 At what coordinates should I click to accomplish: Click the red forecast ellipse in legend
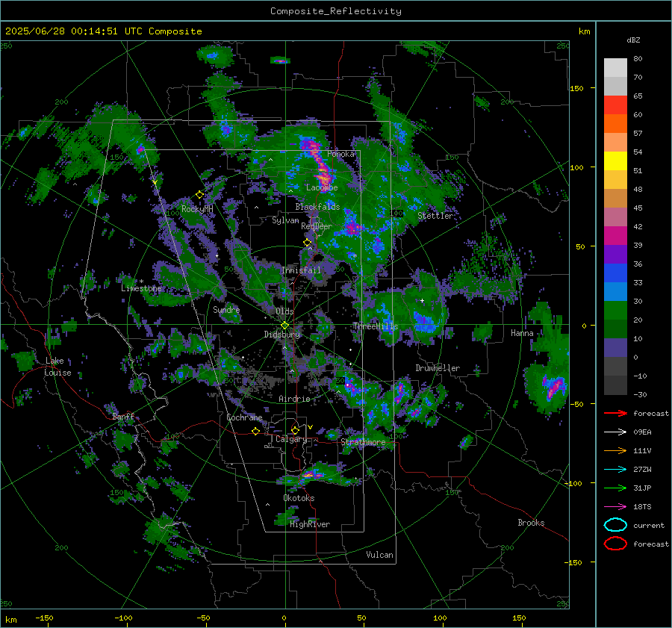pyautogui.click(x=615, y=544)
